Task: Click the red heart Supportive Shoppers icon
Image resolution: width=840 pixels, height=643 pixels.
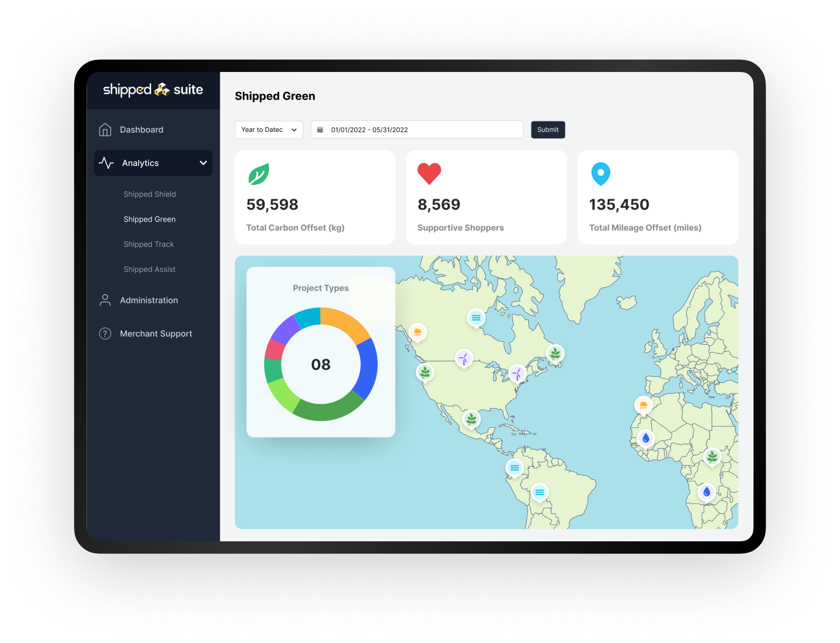Action: [x=429, y=174]
